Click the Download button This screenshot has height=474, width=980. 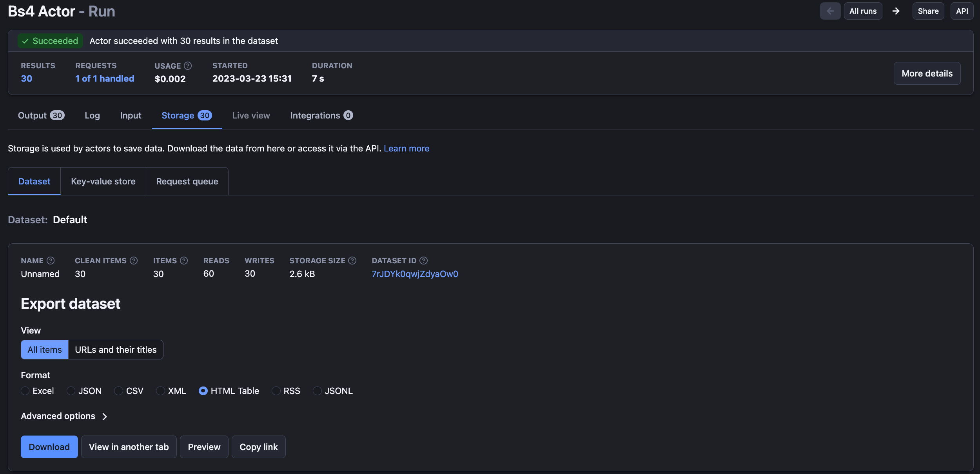click(x=49, y=447)
